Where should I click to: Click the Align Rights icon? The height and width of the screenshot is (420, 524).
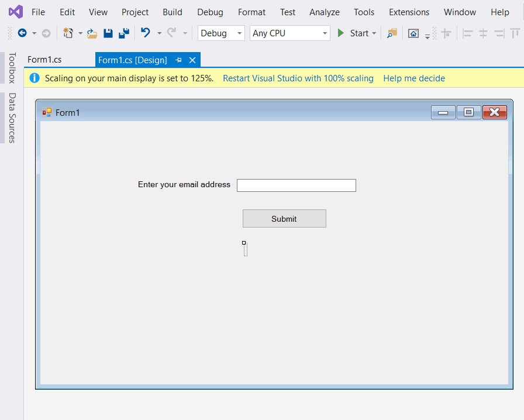(499, 33)
